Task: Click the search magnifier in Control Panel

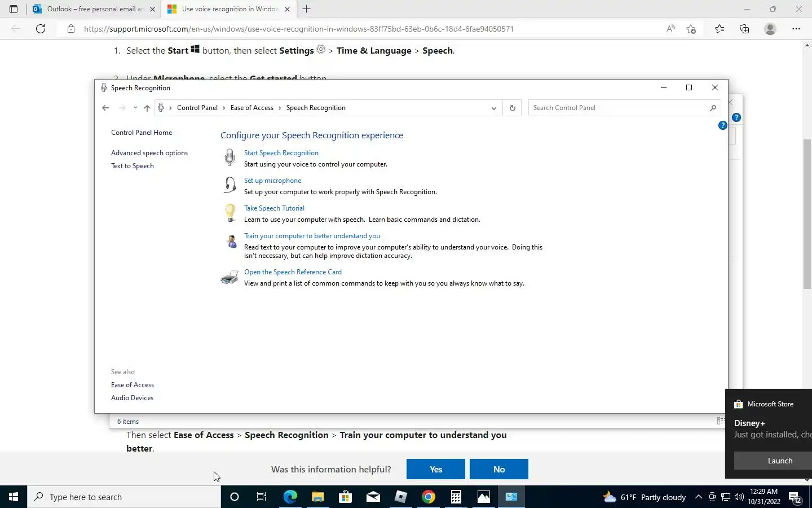Action: tap(713, 108)
